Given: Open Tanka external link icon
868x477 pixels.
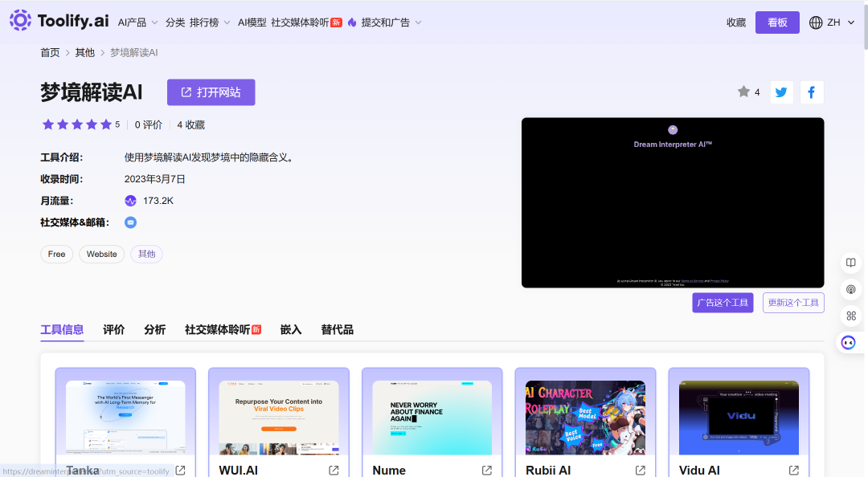Looking at the screenshot, I should tap(181, 470).
